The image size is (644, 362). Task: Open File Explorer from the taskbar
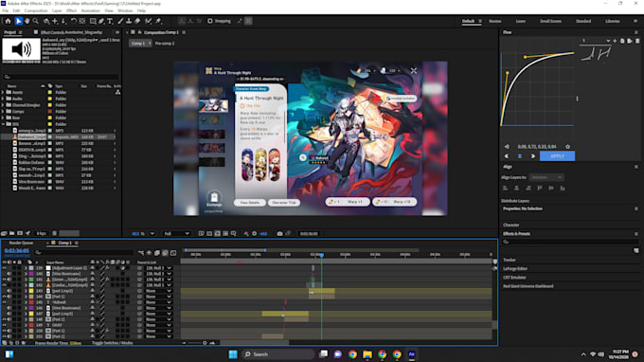[367, 354]
